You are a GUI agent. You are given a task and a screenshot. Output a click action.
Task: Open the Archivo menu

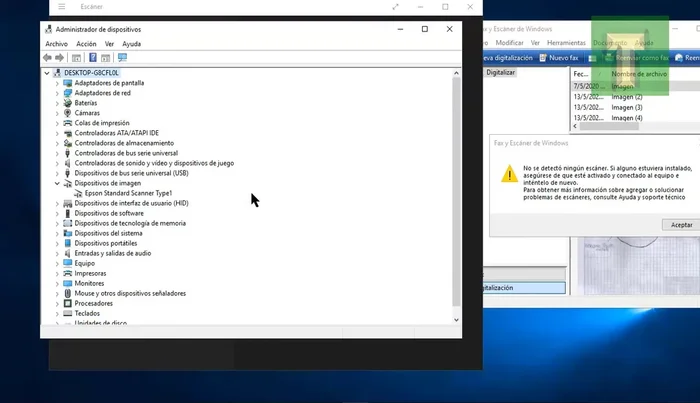56,44
